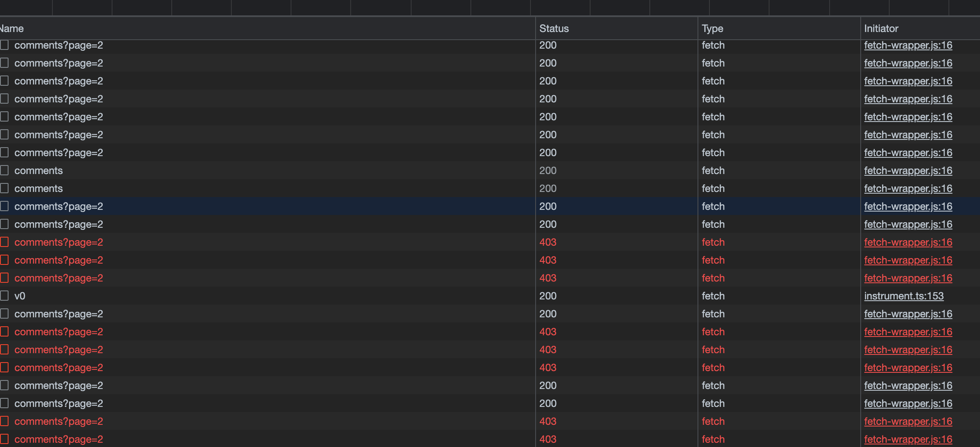980x447 pixels.
Task: Check the checkbox on the last comments?page=2 row
Action: tap(4, 439)
